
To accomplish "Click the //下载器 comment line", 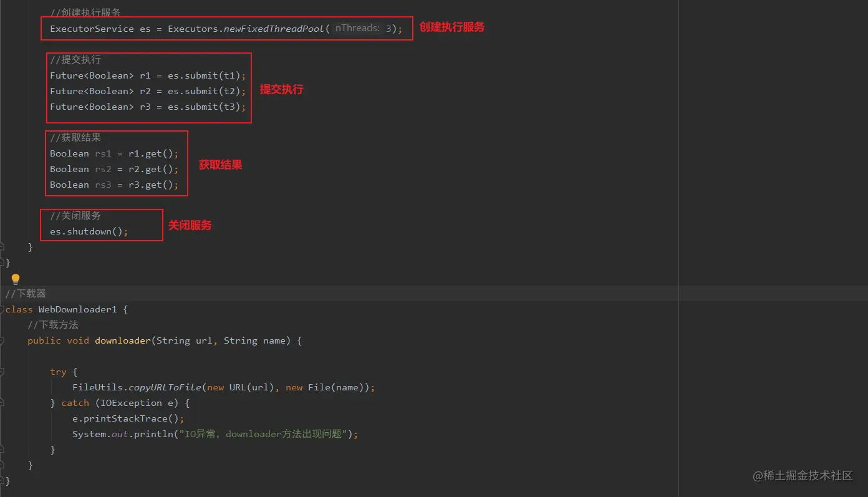I will click(26, 294).
